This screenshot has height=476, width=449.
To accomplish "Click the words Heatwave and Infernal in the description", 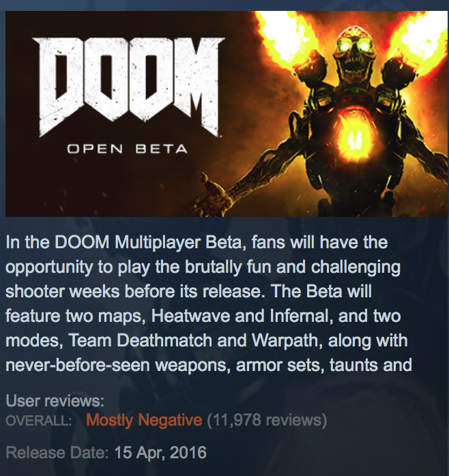I will click(x=241, y=316).
